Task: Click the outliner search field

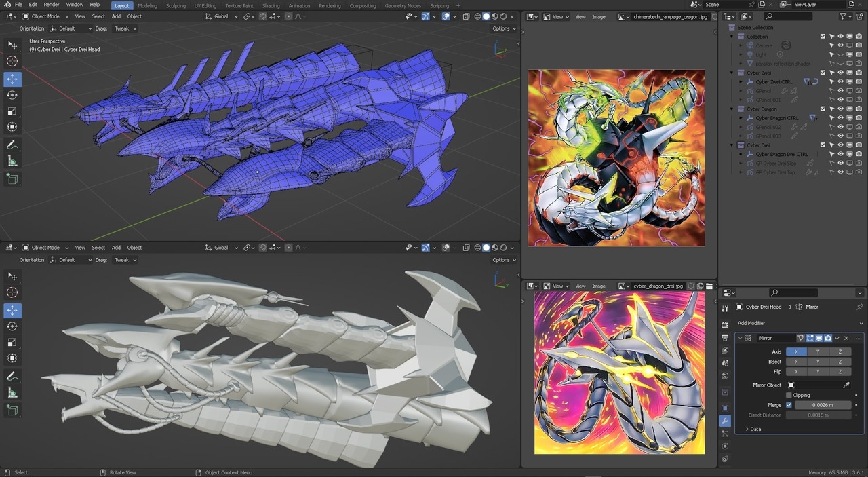Action: (788, 16)
